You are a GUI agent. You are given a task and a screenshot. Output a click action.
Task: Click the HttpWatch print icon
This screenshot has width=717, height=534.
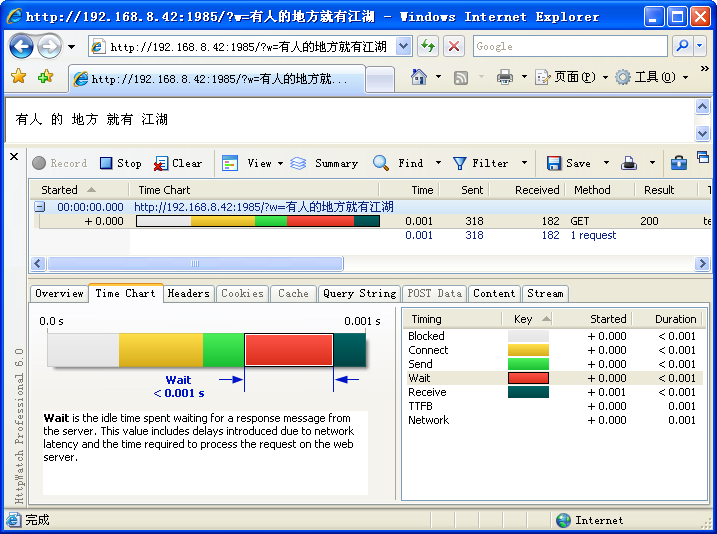(629, 163)
